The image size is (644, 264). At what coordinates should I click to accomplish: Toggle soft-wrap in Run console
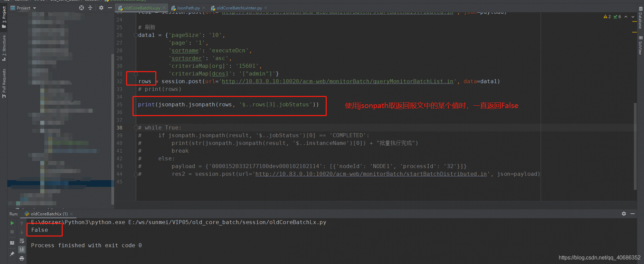point(22,241)
